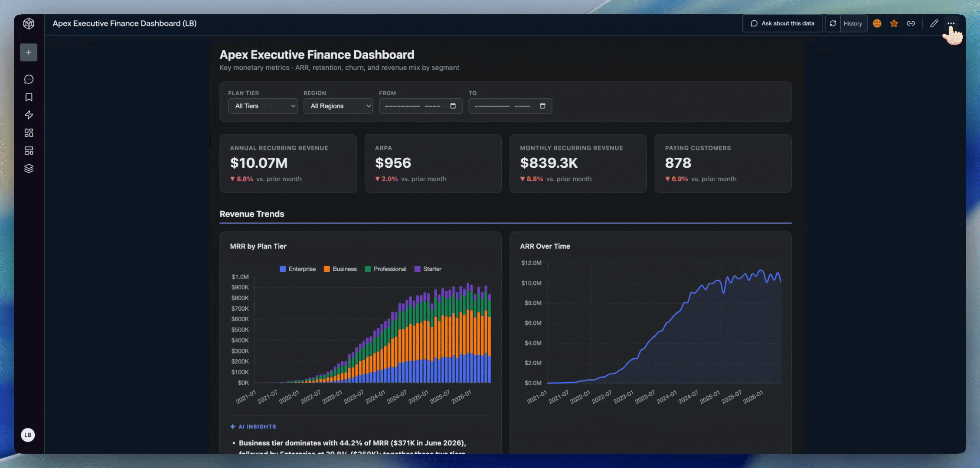Click the ARPA value $956
Image resolution: width=980 pixels, height=468 pixels.
point(393,163)
